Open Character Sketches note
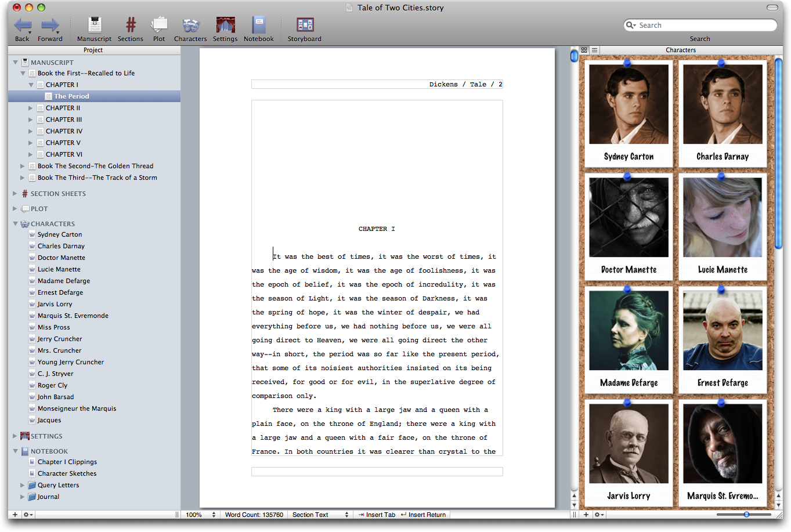This screenshot has width=791, height=532. 67,473
